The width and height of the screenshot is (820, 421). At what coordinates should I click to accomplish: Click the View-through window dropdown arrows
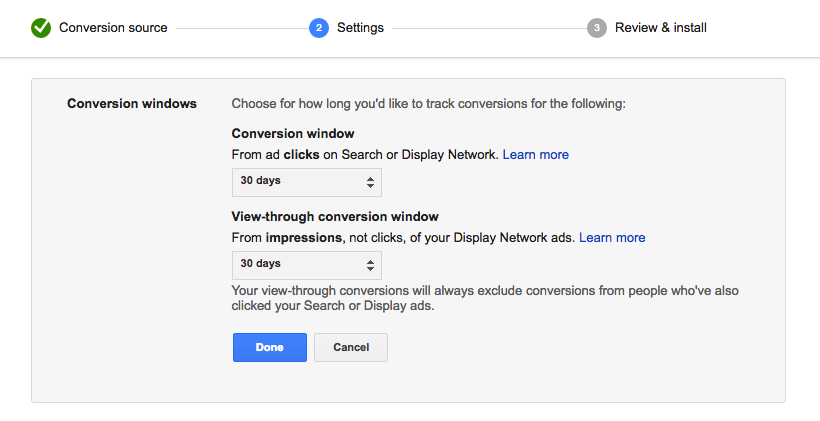pyautogui.click(x=370, y=265)
